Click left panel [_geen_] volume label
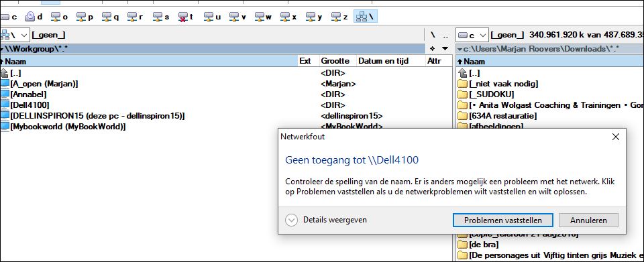 pos(48,36)
